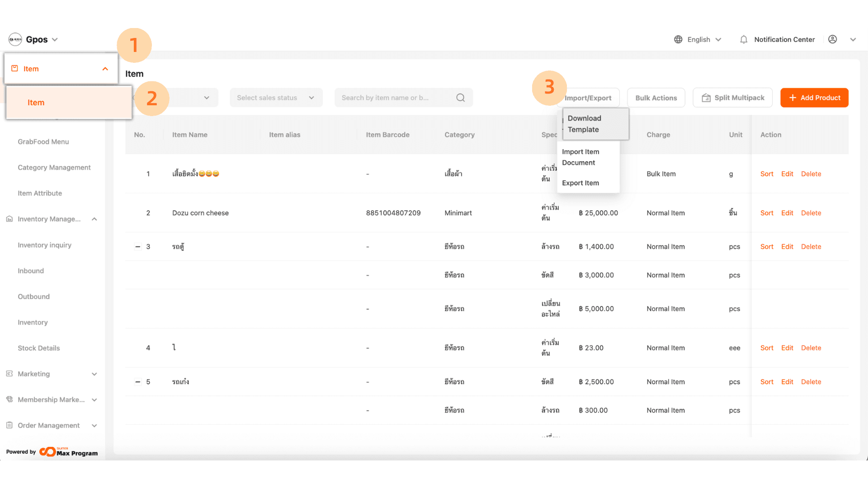Click the Gpos store logo icon
Image resolution: width=868 pixels, height=488 pixels.
(15, 40)
